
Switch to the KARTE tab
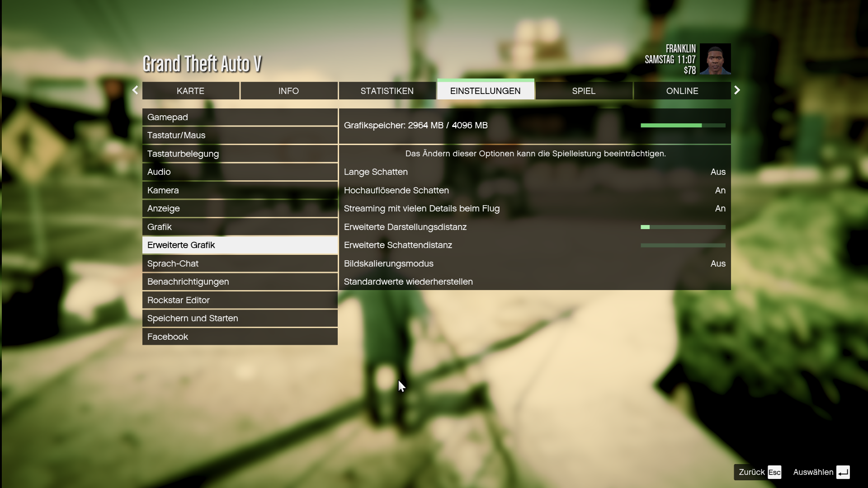(190, 91)
